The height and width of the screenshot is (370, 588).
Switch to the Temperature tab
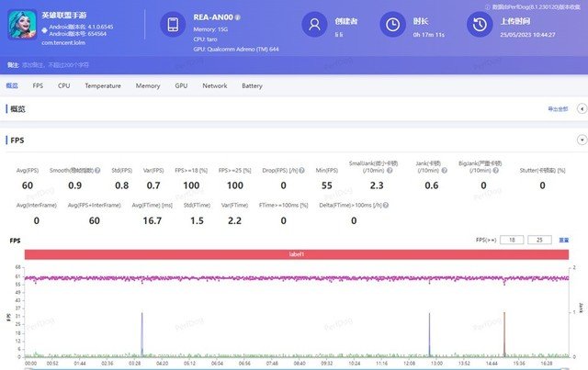pyautogui.click(x=103, y=85)
